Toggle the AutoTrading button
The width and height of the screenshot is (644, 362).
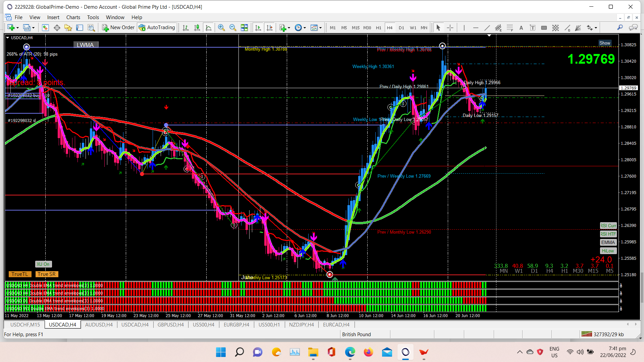point(157,28)
